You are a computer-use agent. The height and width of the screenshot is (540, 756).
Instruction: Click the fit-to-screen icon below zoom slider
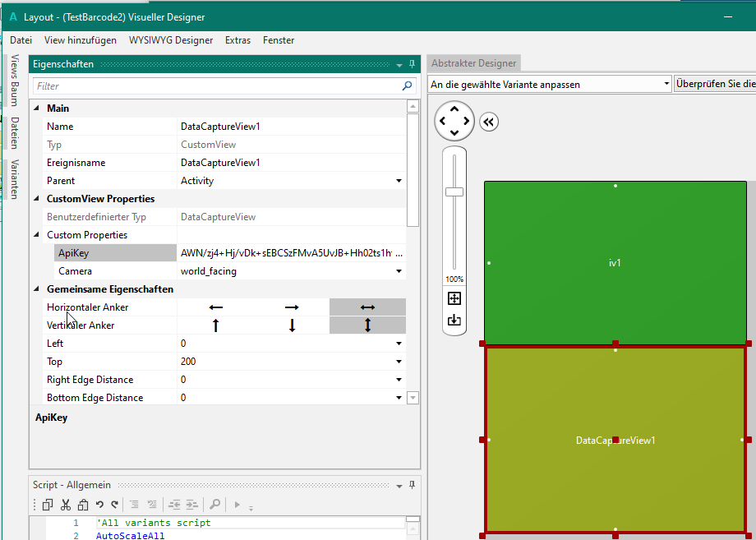pyautogui.click(x=454, y=298)
